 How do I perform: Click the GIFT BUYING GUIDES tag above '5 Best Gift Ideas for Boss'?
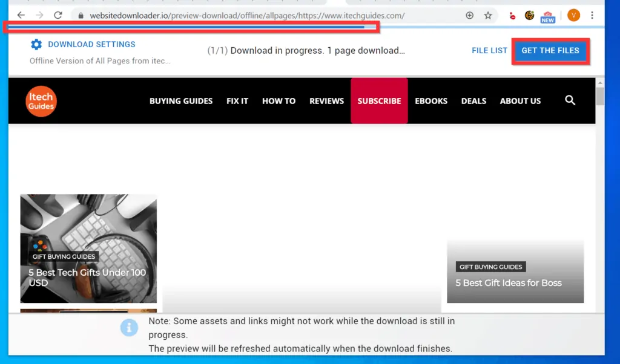pyautogui.click(x=490, y=267)
